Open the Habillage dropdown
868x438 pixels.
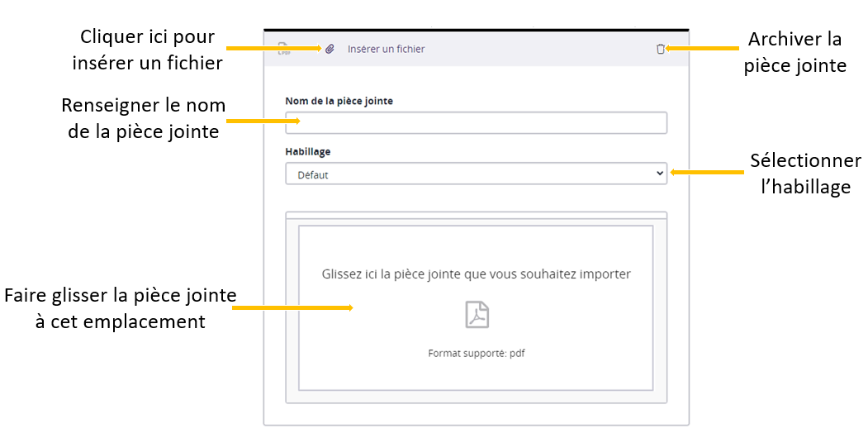click(476, 174)
